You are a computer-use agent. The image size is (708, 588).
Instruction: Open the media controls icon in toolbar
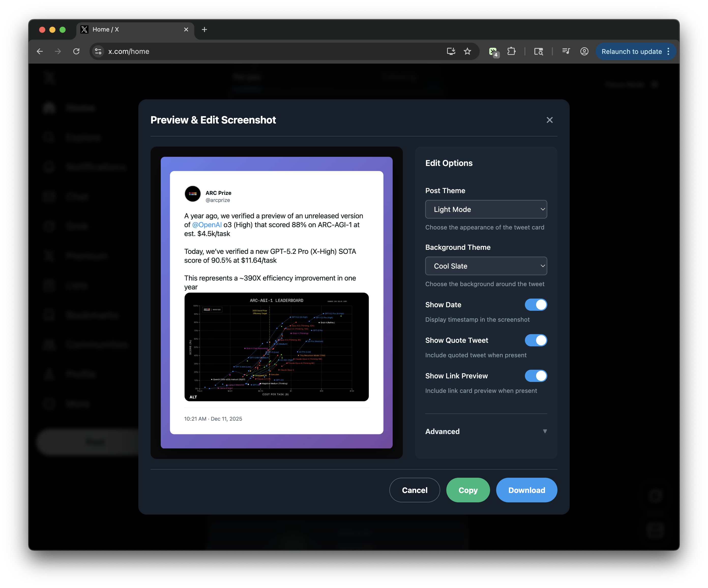click(566, 51)
